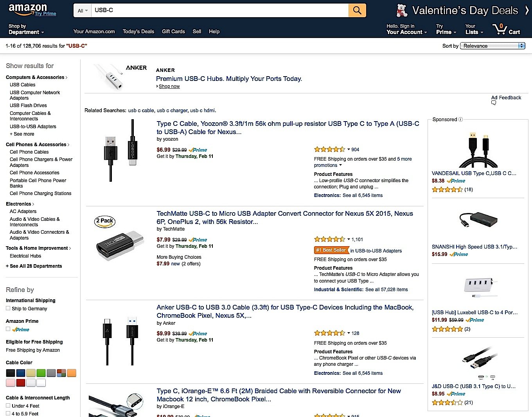Open the Yoozon cable product image
Screen dimensions: 532x417
(121, 150)
